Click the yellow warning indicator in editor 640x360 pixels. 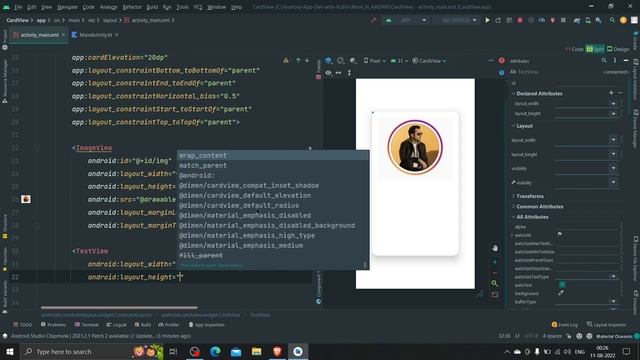[287, 60]
